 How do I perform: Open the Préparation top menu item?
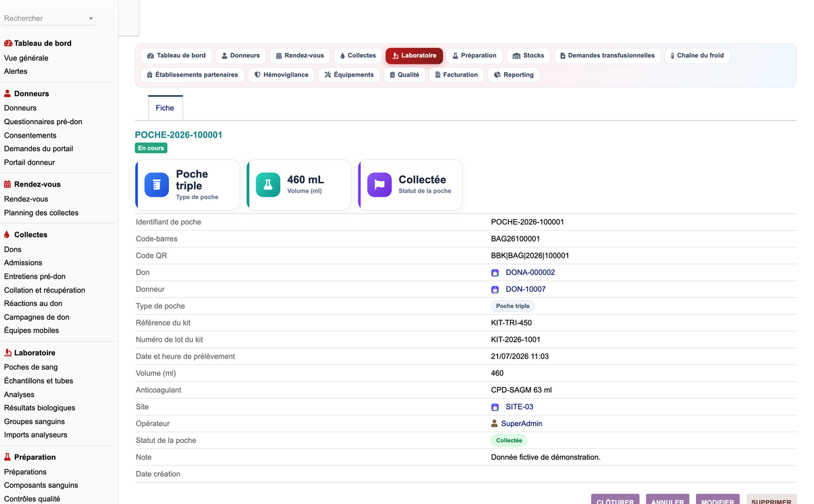coord(474,56)
